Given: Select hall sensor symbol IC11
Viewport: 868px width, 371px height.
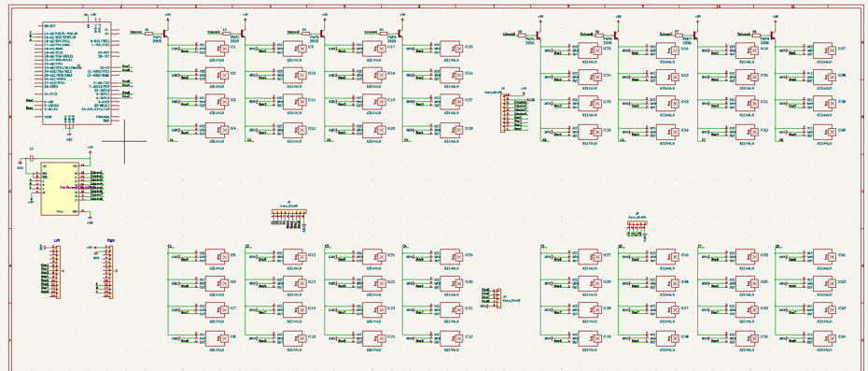Looking at the screenshot, I should pos(294,102).
